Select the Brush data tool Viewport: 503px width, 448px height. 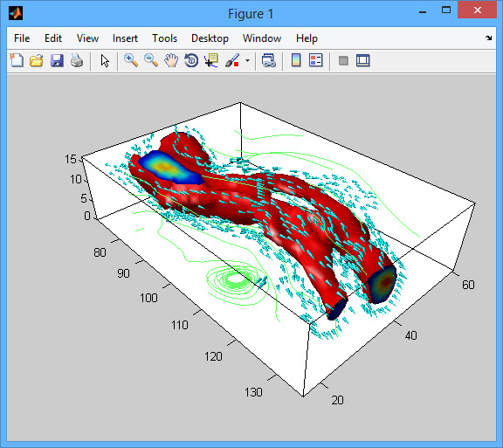click(232, 60)
